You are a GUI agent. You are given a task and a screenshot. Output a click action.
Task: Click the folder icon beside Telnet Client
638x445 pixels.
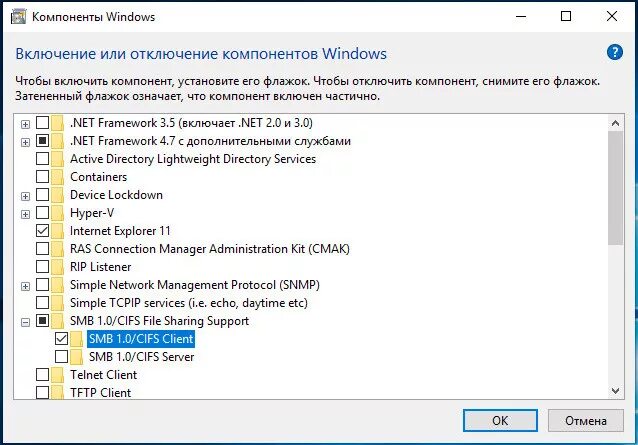[57, 375]
